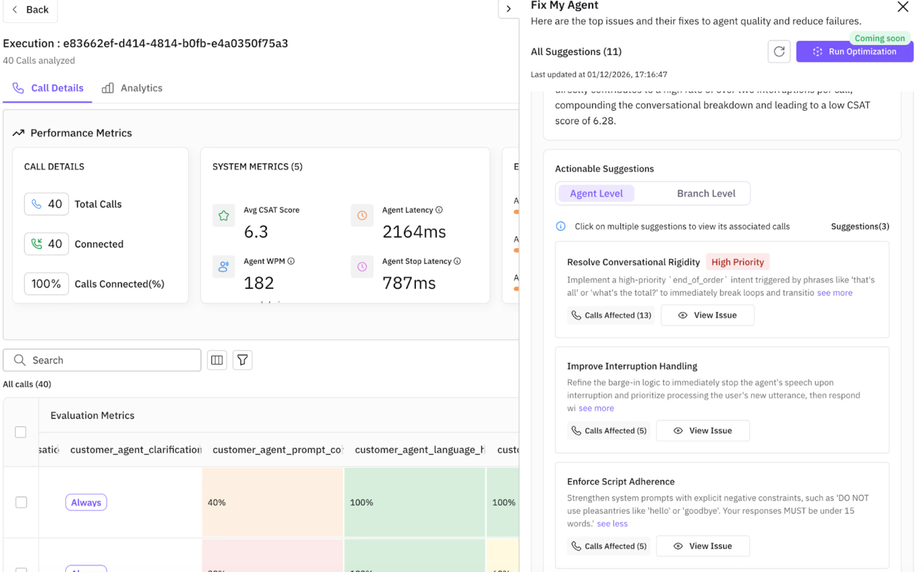Image resolution: width=924 pixels, height=572 pixels.
Task: Click the All Suggestions (11) heading
Action: (576, 51)
